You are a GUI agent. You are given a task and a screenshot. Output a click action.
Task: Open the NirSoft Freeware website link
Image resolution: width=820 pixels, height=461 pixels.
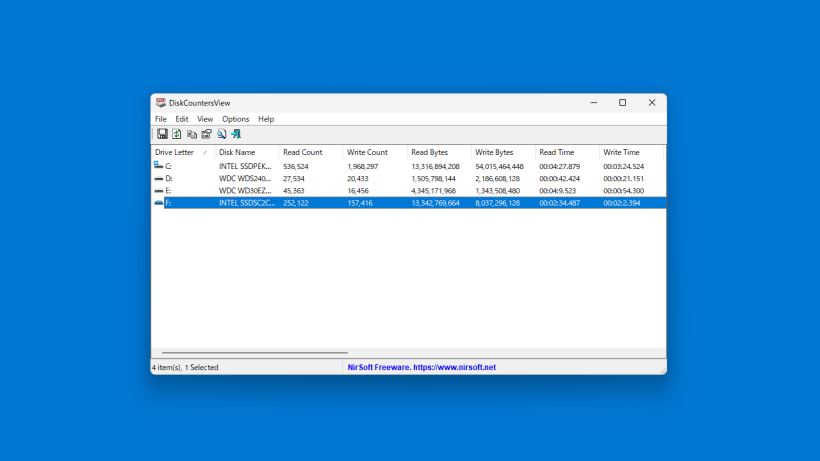pos(422,367)
